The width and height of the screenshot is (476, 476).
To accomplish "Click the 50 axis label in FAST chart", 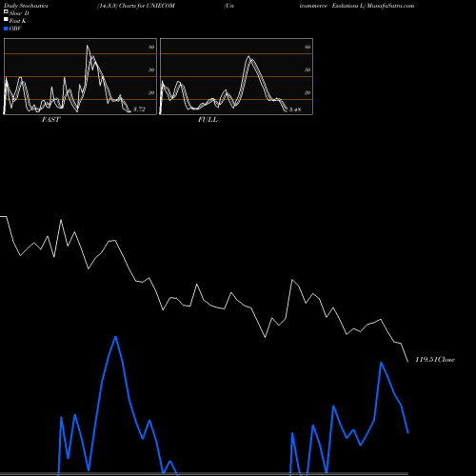I will [x=151, y=69].
